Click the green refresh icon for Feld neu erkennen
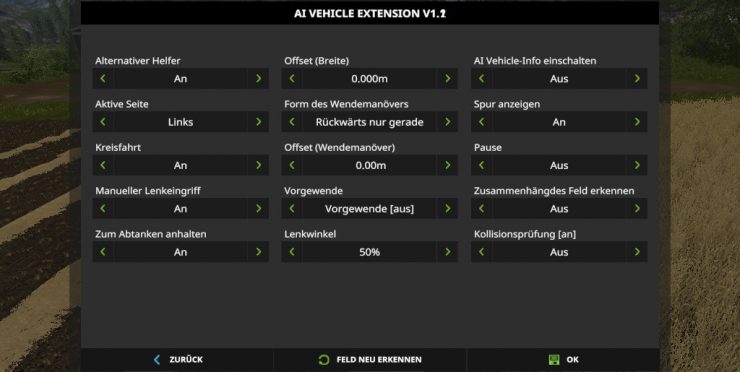The width and height of the screenshot is (740, 372). 324,360
